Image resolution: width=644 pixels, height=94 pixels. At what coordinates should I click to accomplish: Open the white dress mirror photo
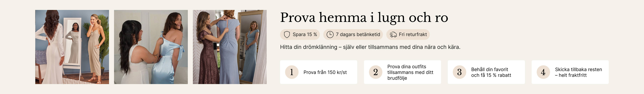tap(72, 47)
